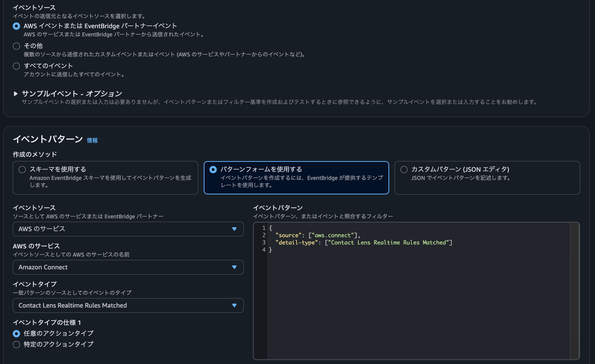
Task: Open the Contact Lens Realtime Rules Matched dropdown
Action: click(x=128, y=305)
